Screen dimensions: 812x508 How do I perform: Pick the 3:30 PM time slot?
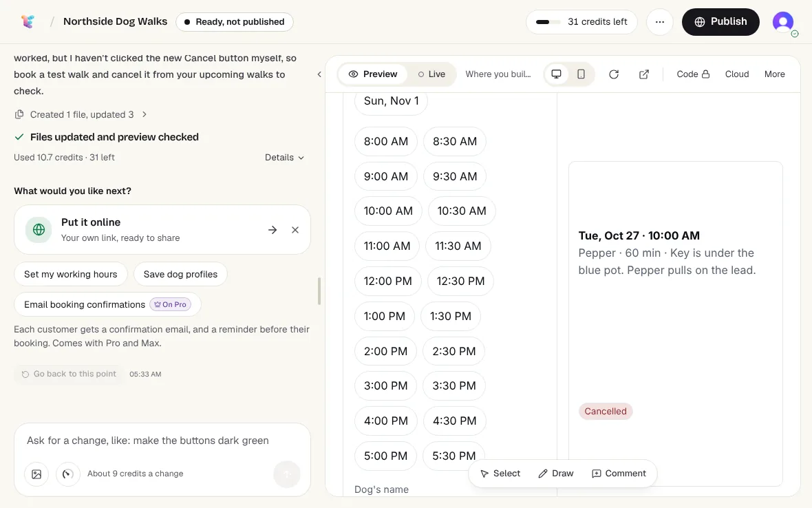click(453, 386)
